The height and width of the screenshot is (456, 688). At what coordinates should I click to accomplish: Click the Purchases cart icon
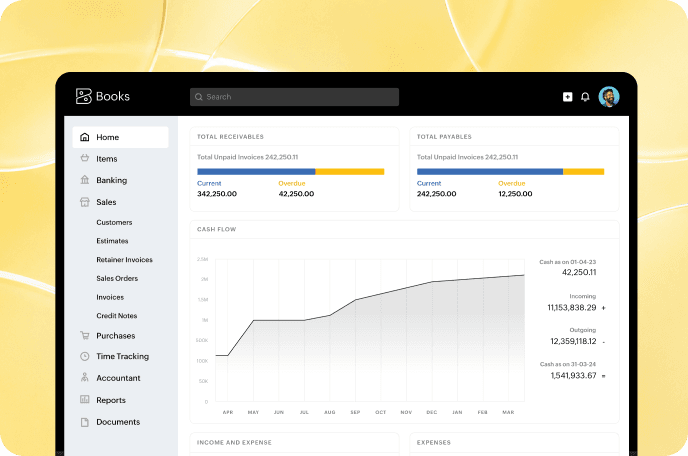(85, 336)
